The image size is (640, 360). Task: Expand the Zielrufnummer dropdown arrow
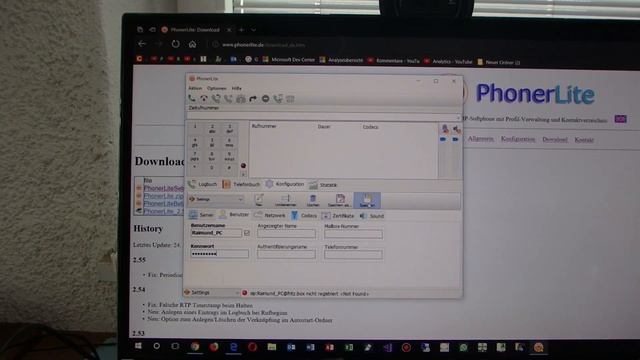[x=458, y=118]
